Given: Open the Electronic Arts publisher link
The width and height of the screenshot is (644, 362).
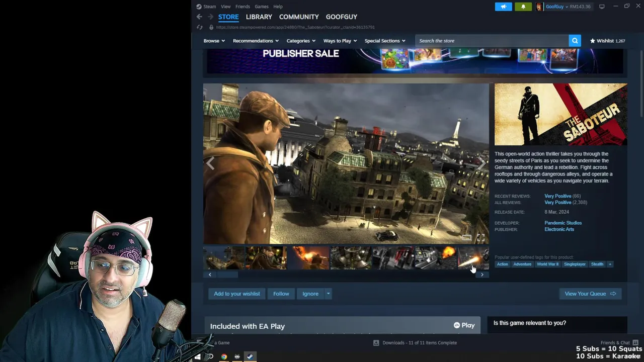Looking at the screenshot, I should [x=559, y=229].
